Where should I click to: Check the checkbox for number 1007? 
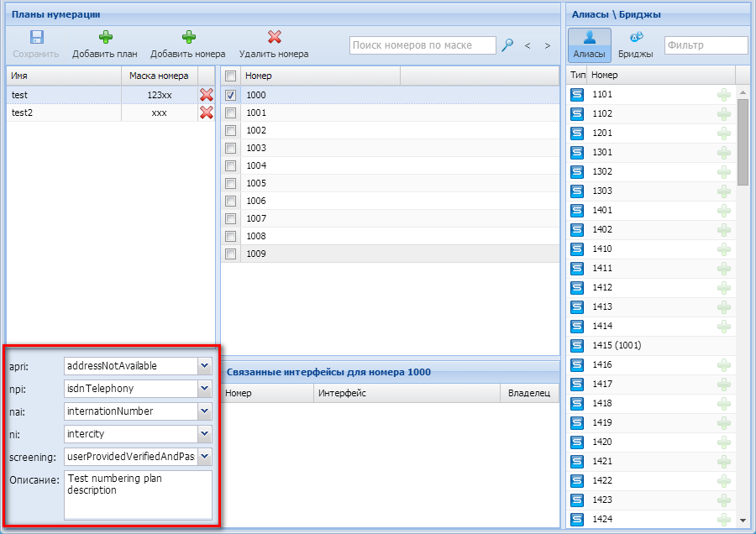click(230, 218)
